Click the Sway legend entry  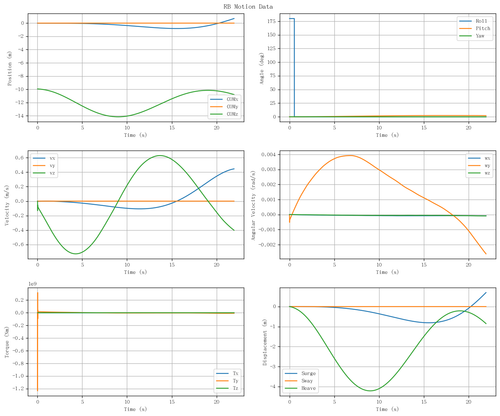(299, 381)
